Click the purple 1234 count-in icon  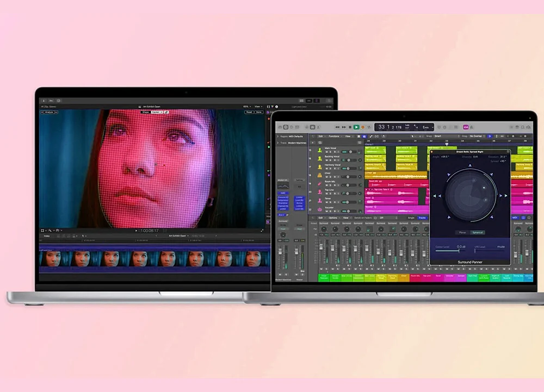(466, 127)
